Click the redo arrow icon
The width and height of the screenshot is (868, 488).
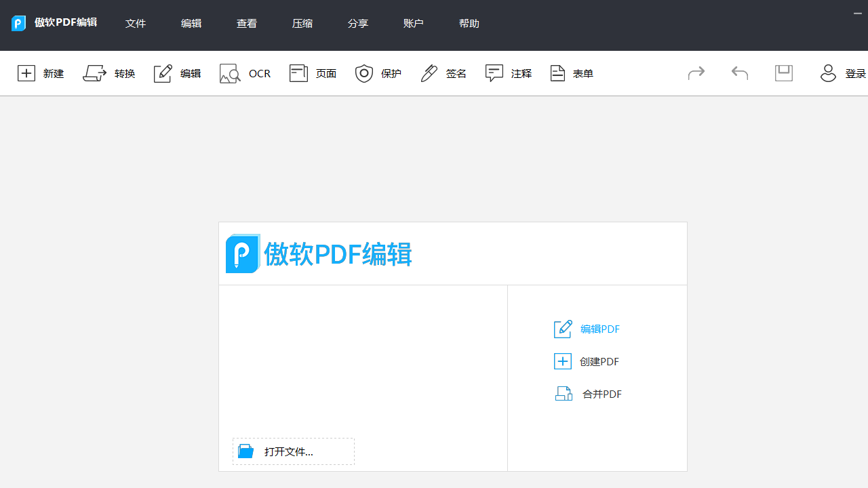[x=696, y=73]
